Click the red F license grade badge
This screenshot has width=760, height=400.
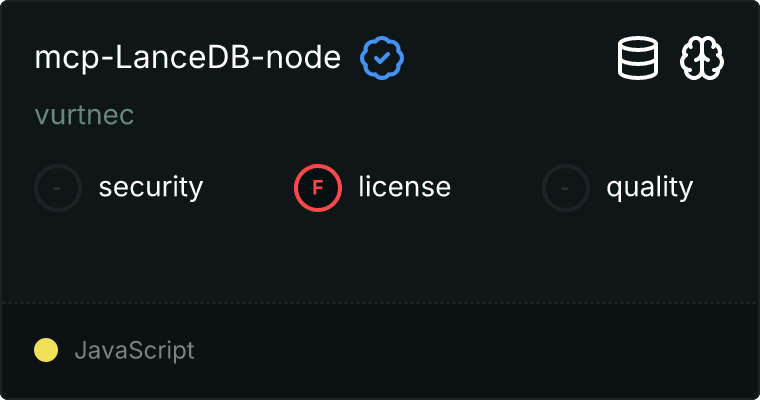[318, 187]
